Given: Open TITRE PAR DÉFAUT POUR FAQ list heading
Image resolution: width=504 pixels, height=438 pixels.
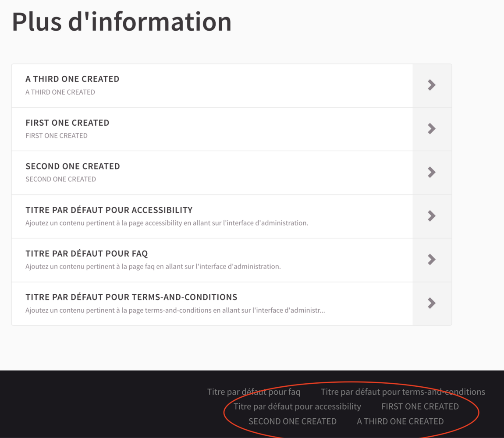Looking at the screenshot, I should [87, 254].
